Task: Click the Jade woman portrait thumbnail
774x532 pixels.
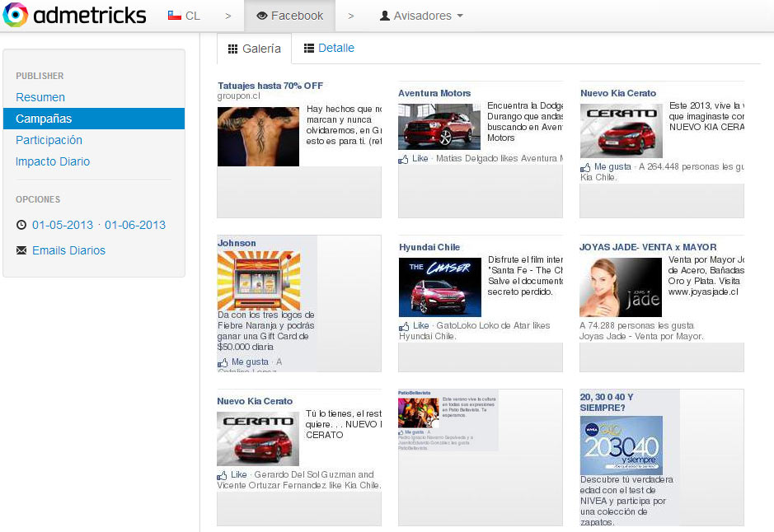Action: tap(621, 287)
